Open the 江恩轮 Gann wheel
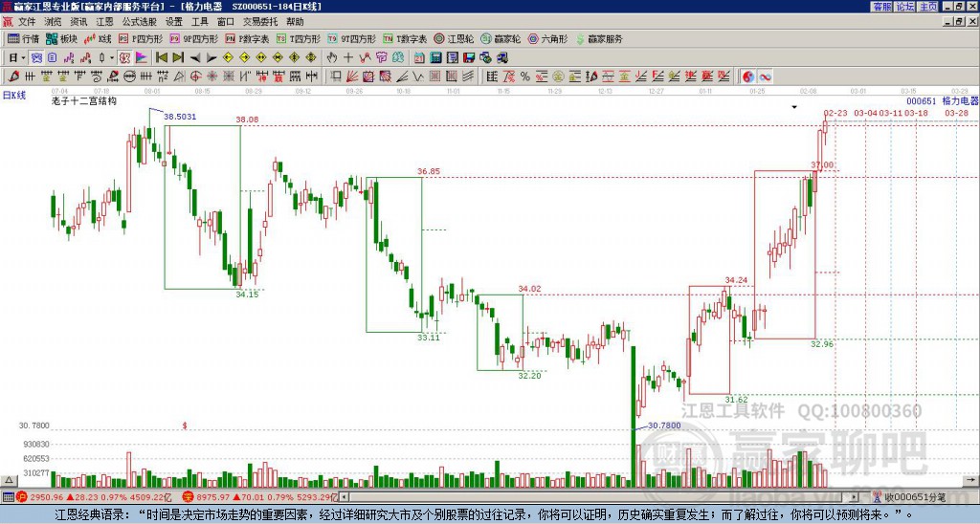 [454, 38]
